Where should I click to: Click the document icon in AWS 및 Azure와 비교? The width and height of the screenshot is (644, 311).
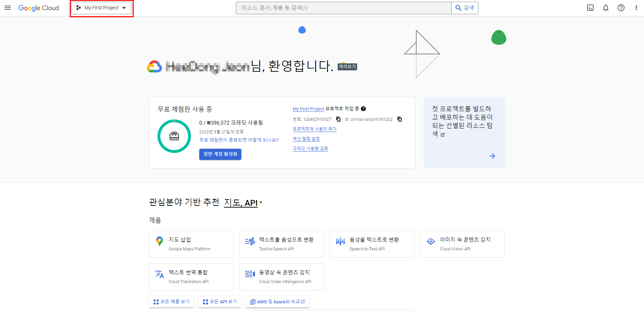[253, 302]
